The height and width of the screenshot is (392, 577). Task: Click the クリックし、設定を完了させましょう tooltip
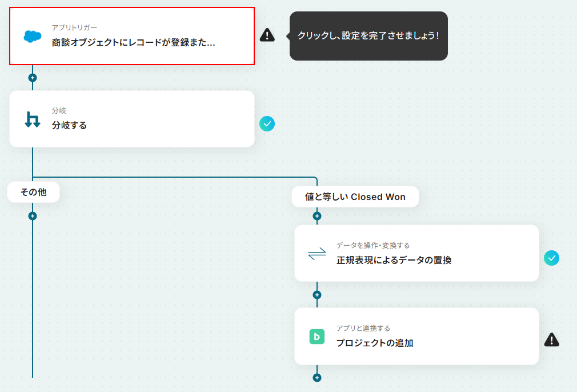[x=368, y=35]
